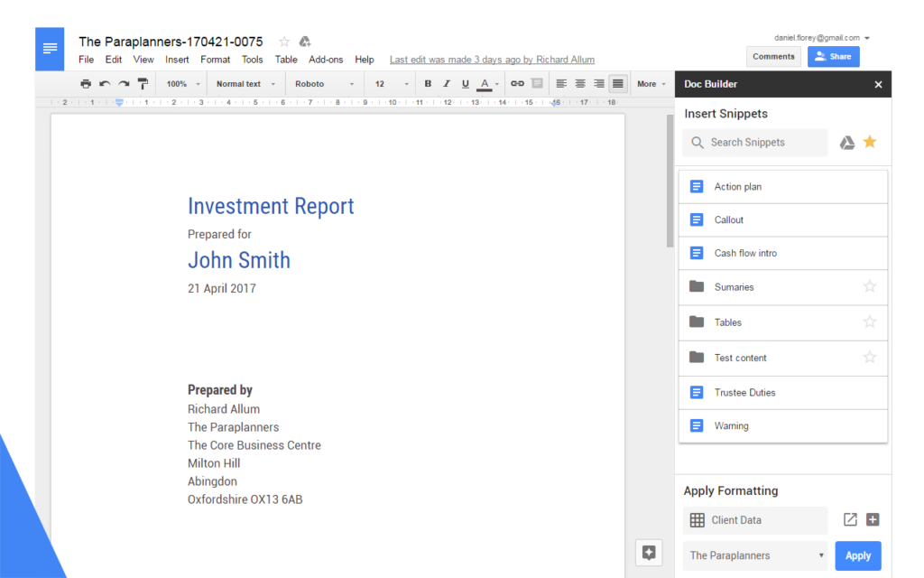
Task: Select the Paint format tool
Action: click(x=142, y=83)
